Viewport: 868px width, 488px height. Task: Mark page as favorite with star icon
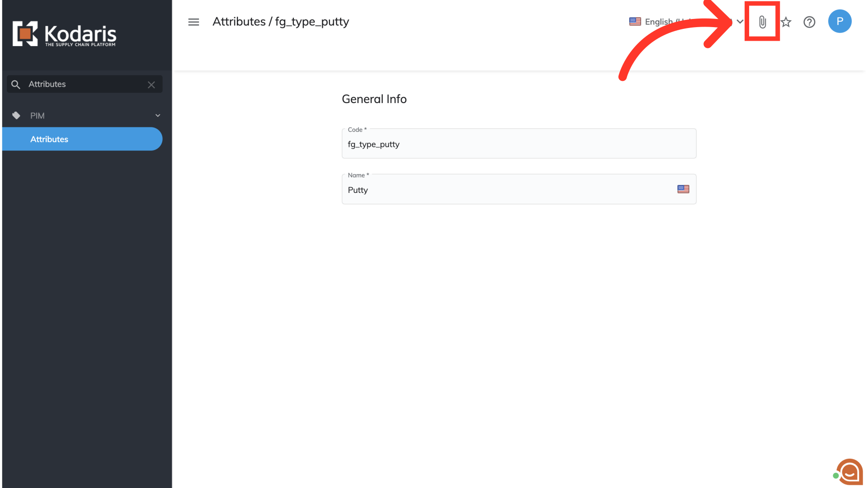786,22
